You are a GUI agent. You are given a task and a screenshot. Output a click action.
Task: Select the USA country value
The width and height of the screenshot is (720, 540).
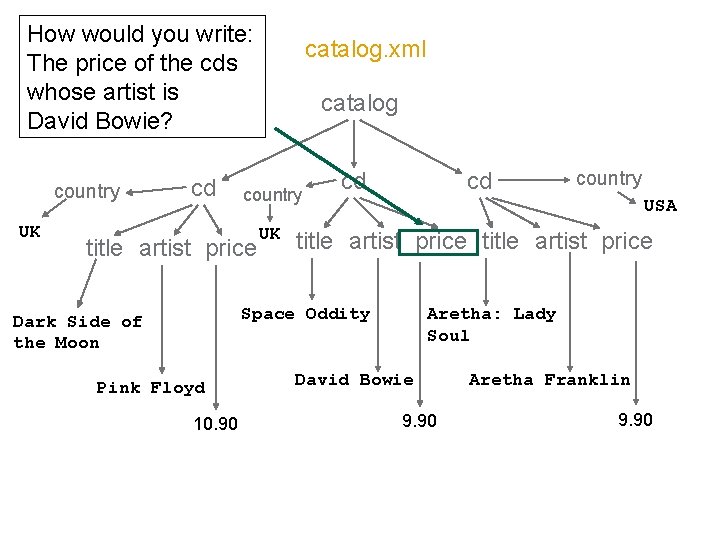pos(660,206)
